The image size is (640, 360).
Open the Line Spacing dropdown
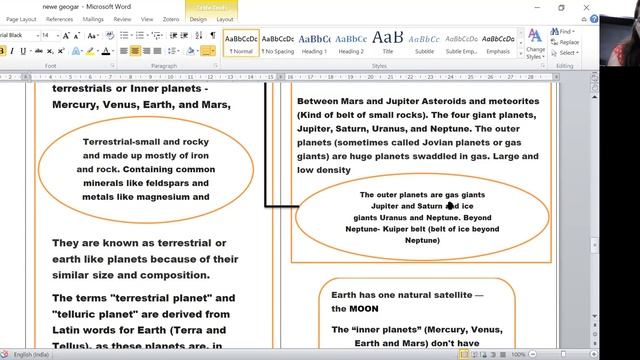click(179, 51)
